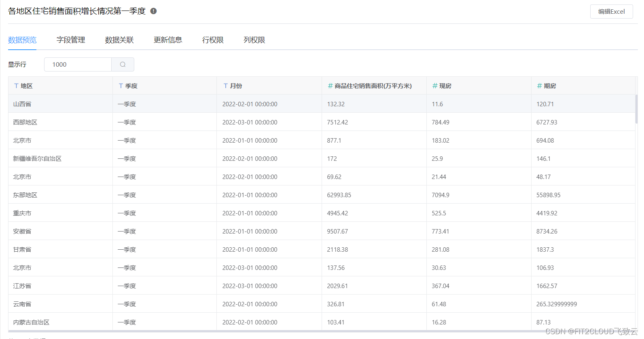Click the value 137.56

click(x=336, y=267)
